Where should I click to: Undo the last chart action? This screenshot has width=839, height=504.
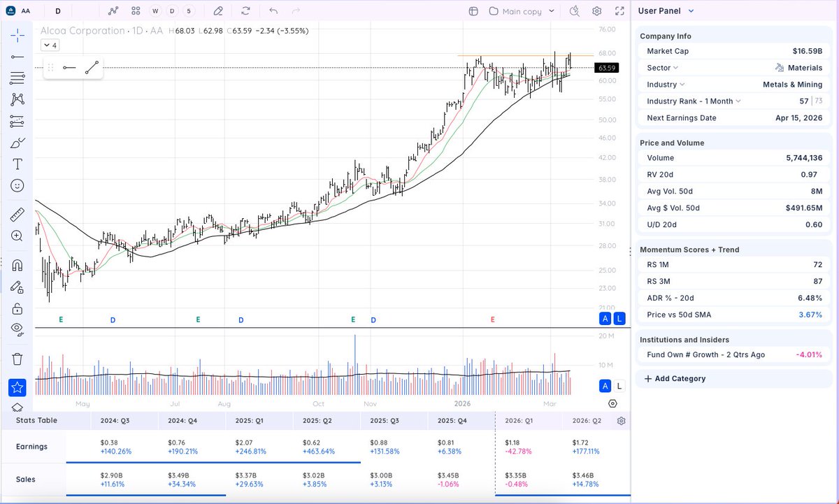pos(273,11)
